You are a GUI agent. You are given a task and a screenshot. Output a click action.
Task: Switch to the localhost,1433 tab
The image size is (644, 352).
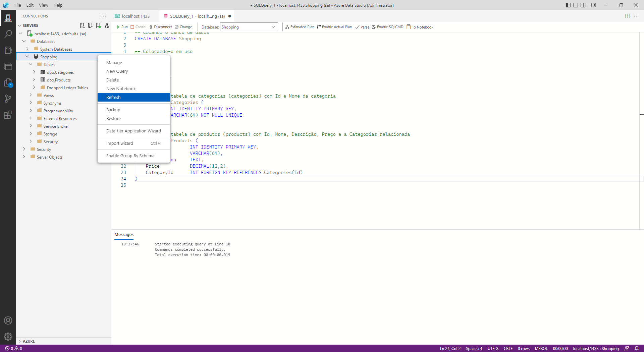(136, 16)
